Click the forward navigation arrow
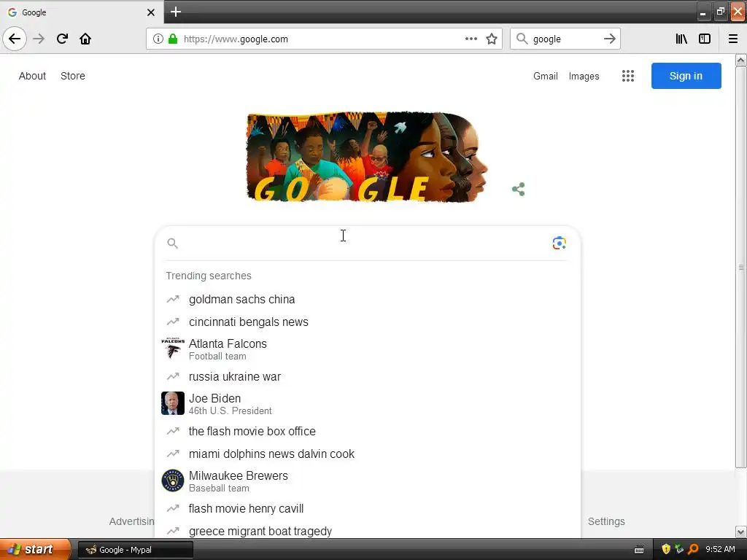The image size is (747, 560). (x=39, y=39)
